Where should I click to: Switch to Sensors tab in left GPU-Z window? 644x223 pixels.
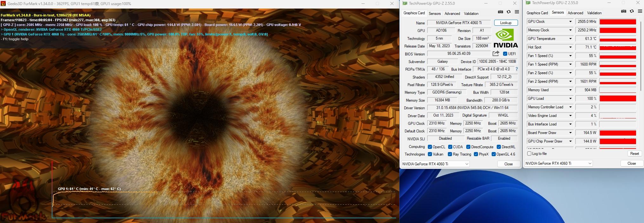435,14
